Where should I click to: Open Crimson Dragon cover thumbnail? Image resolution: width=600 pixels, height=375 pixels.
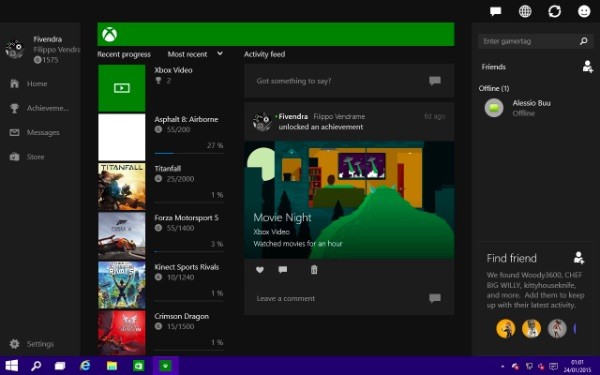pyautogui.click(x=122, y=333)
